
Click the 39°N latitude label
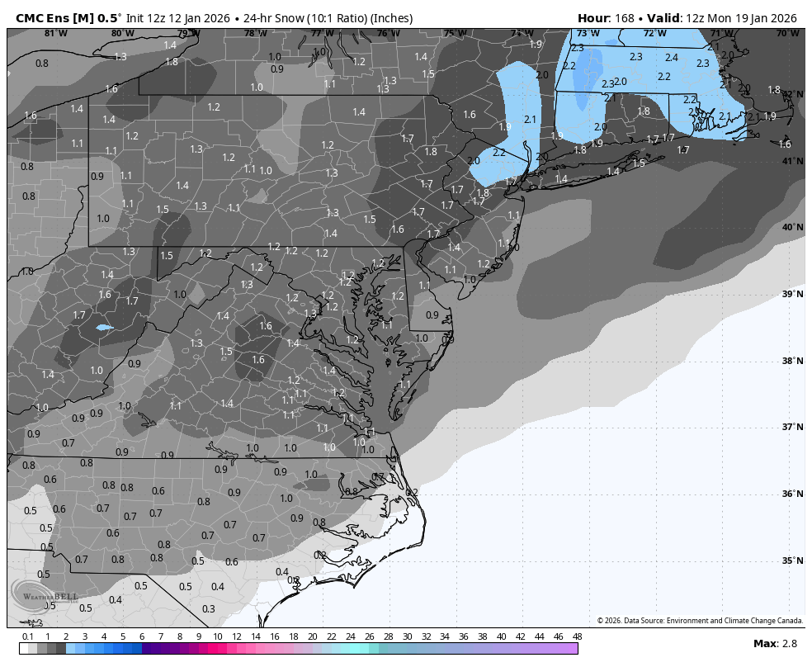pyautogui.click(x=792, y=294)
